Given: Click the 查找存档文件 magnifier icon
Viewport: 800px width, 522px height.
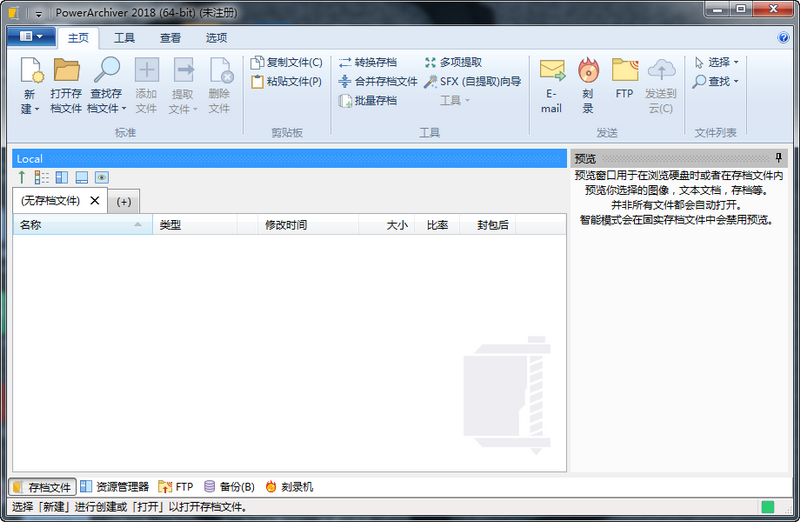Looking at the screenshot, I should [x=107, y=70].
